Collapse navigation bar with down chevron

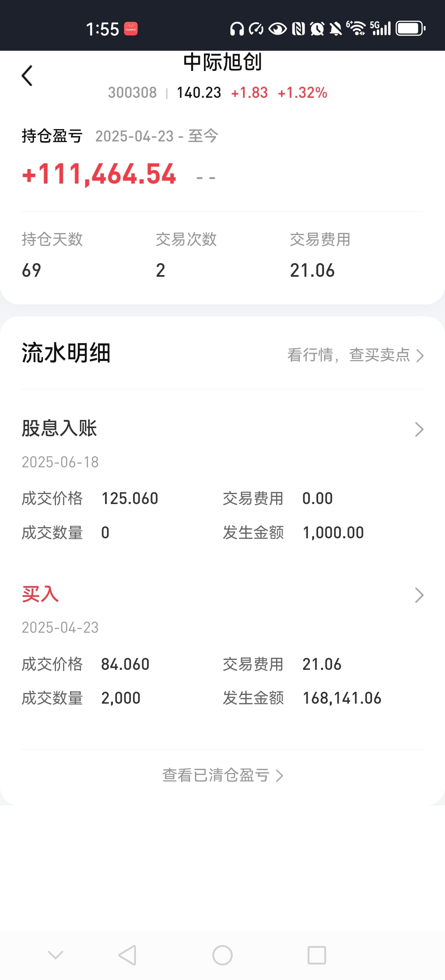55,955
